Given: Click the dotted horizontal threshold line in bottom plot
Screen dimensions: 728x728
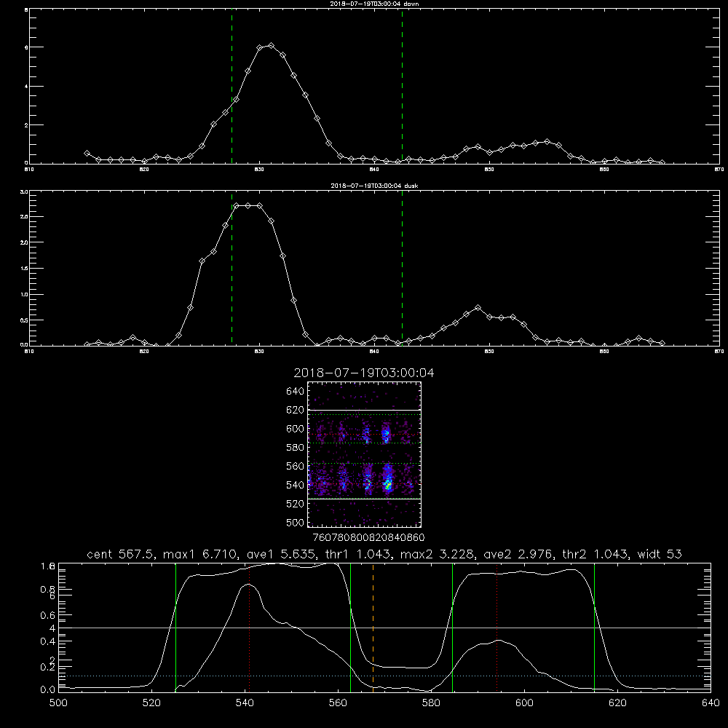Looking at the screenshot, I should point(384,676).
